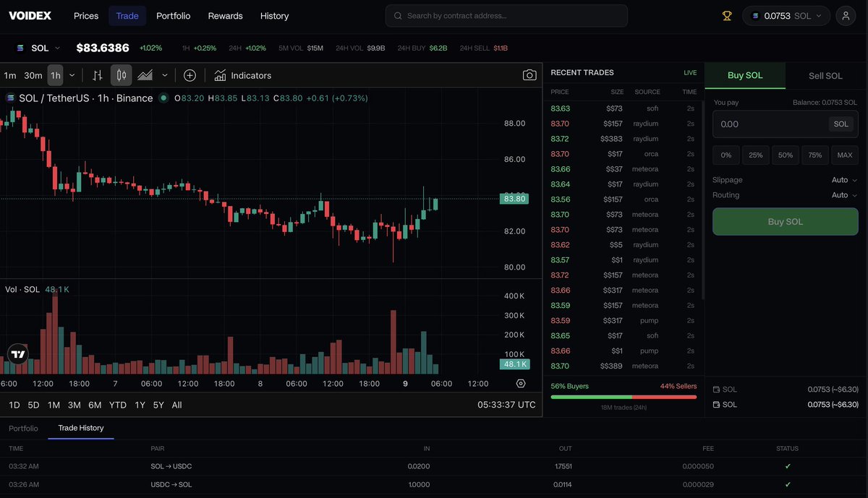This screenshot has height=498, width=868.
Task: Click the add compare symbol plus icon
Action: coord(190,75)
